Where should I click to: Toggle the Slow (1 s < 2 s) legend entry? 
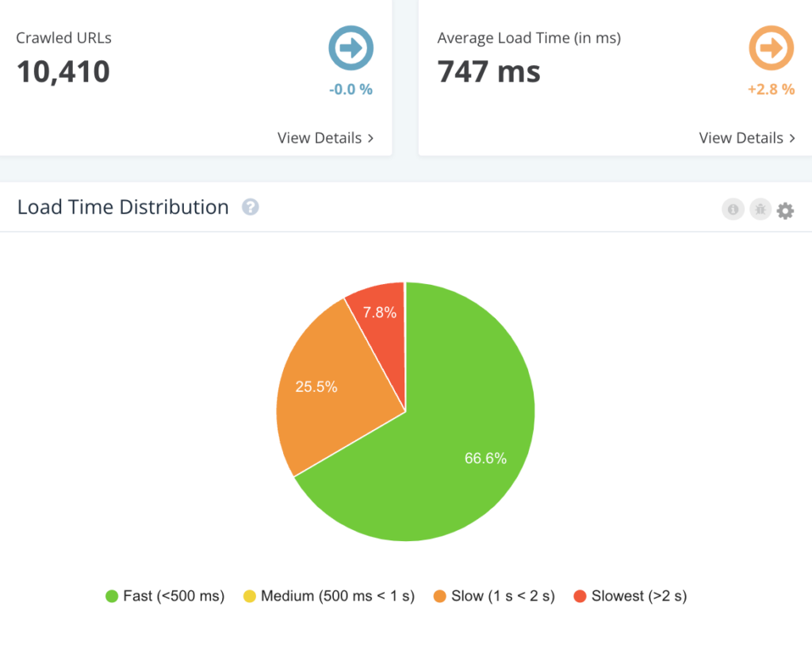pos(494,596)
